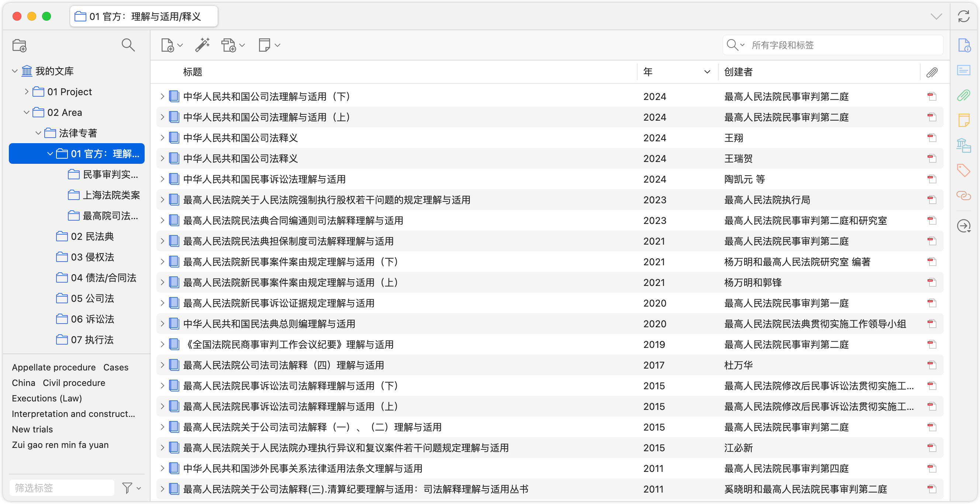Open the new item dropdown
This screenshot has width=980, height=504.
coord(172,45)
